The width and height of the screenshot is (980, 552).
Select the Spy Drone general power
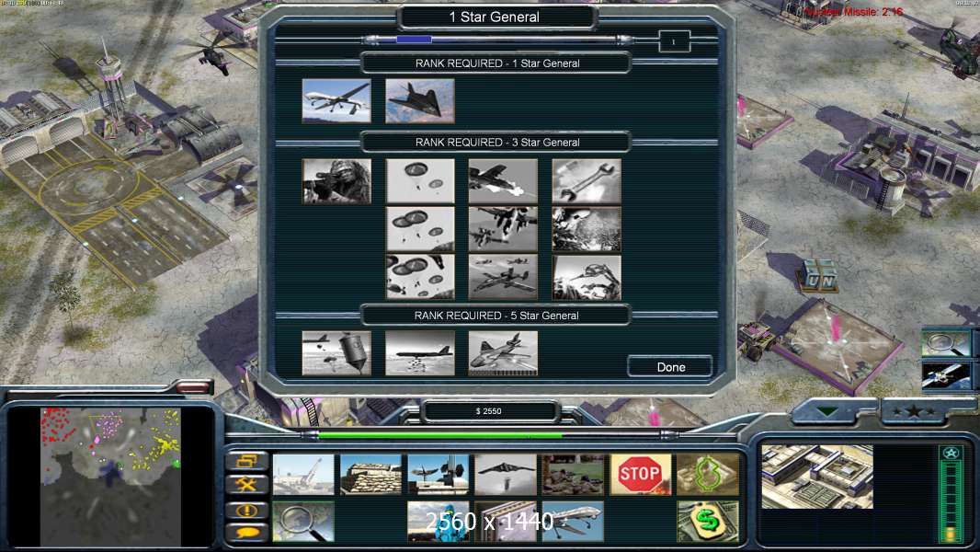pos(336,100)
